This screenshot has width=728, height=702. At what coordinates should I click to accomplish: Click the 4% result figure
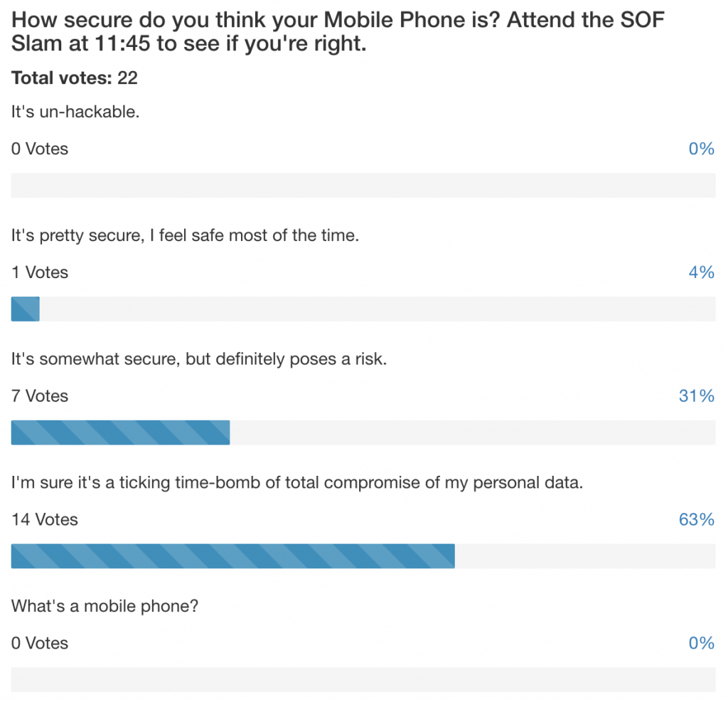coord(701,272)
